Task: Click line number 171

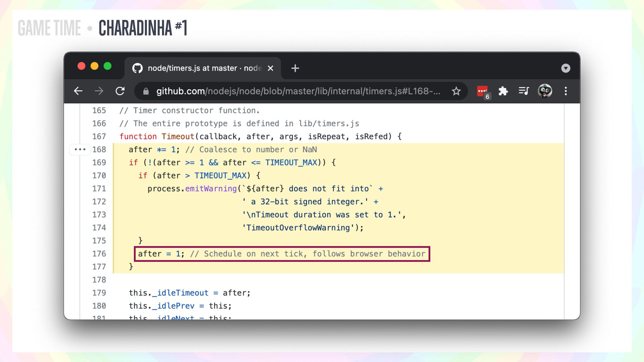Action: point(99,189)
